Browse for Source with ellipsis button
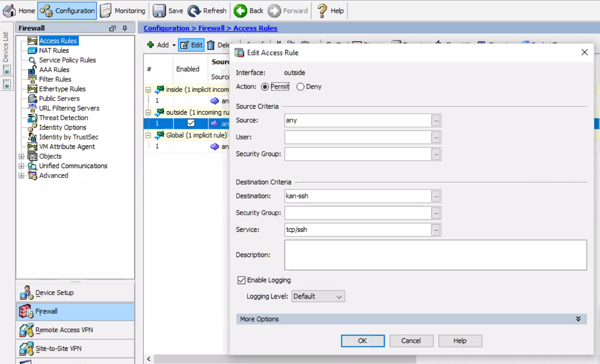Screen dimensions: 600x364 436,121
